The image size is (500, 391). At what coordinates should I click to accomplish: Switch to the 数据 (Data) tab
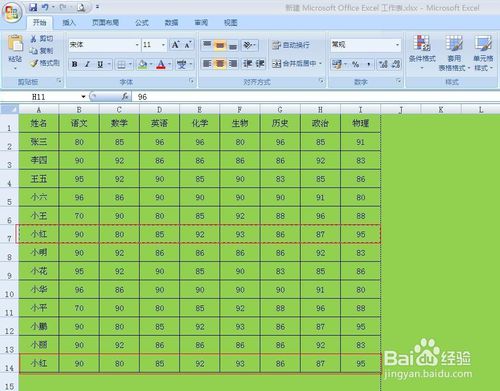coord(171,23)
